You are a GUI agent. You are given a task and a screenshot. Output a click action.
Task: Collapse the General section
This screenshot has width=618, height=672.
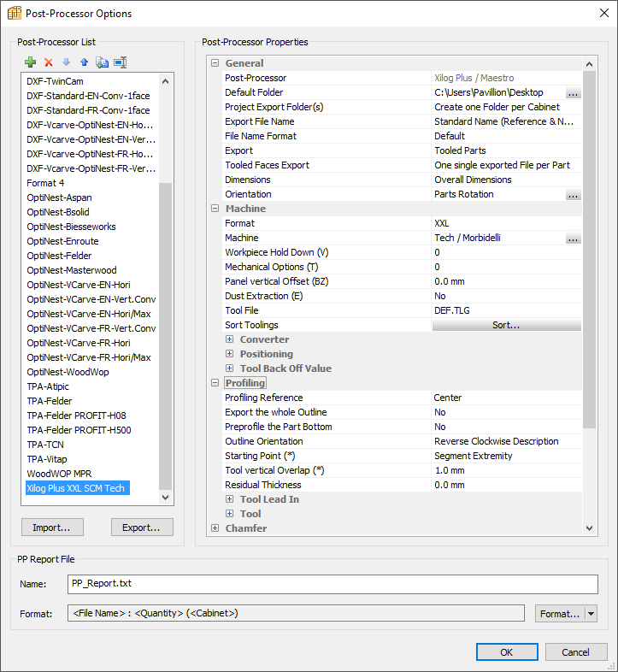click(x=215, y=63)
